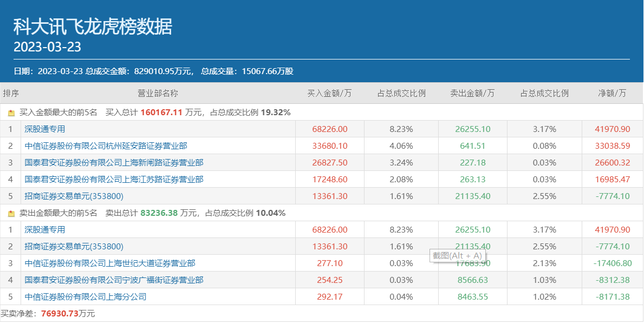The height and width of the screenshot is (324, 644).
Task: Click the icon beside 买入金额最大的前5名
Action: click(x=11, y=113)
